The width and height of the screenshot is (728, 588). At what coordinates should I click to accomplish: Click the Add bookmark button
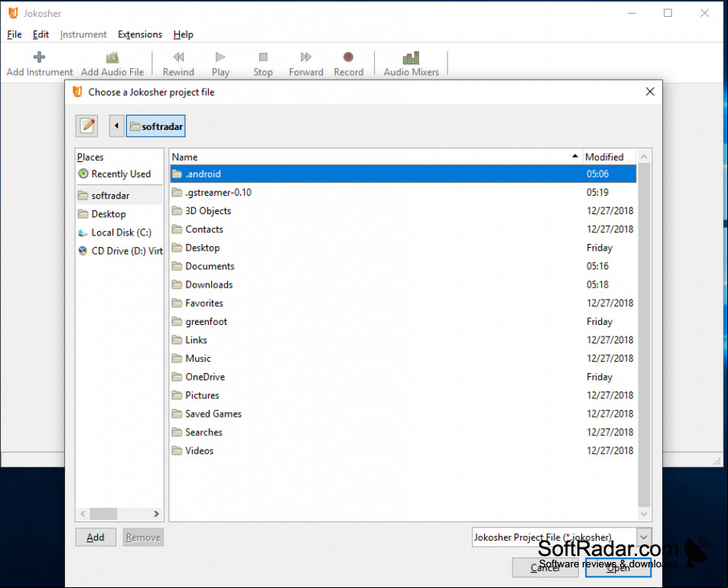coord(96,538)
